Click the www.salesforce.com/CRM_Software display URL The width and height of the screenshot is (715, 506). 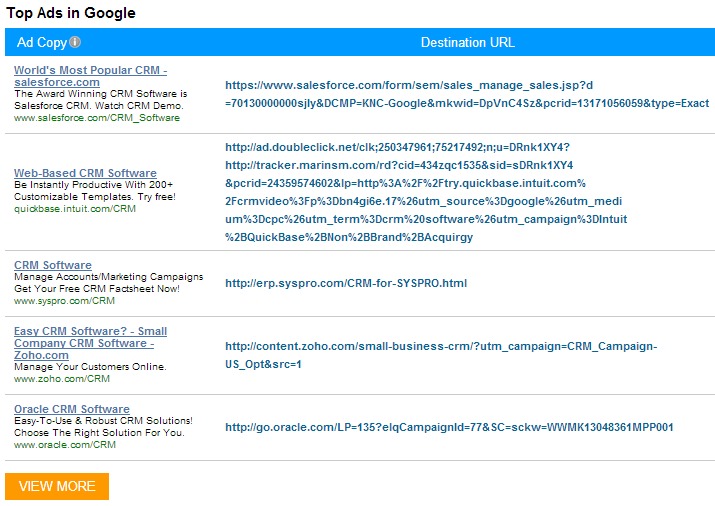point(96,118)
